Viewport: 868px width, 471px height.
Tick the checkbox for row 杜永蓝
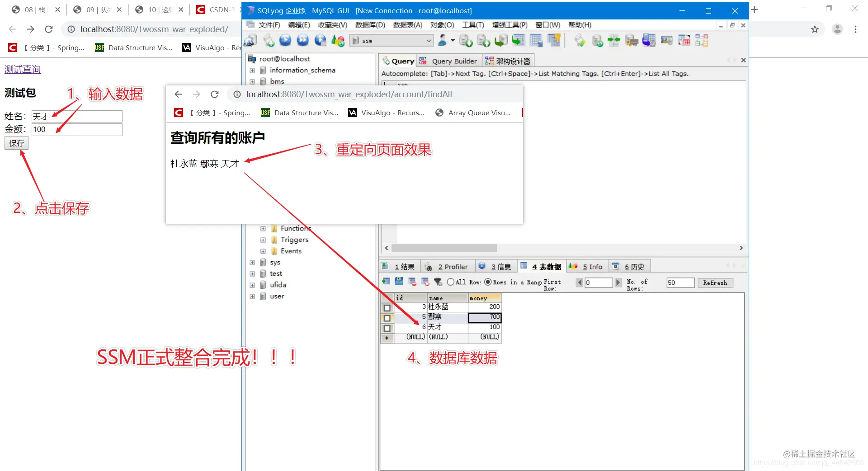click(387, 308)
